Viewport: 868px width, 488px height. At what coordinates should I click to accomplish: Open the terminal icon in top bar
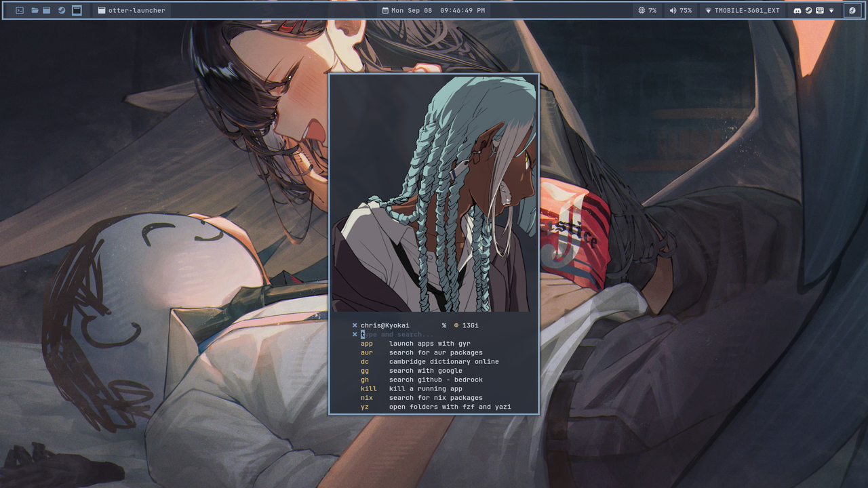tap(20, 10)
